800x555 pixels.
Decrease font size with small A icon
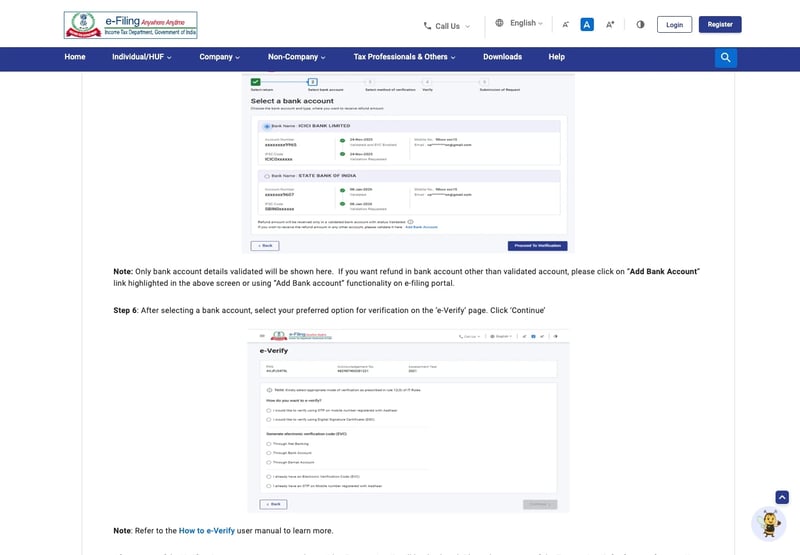(x=565, y=24)
